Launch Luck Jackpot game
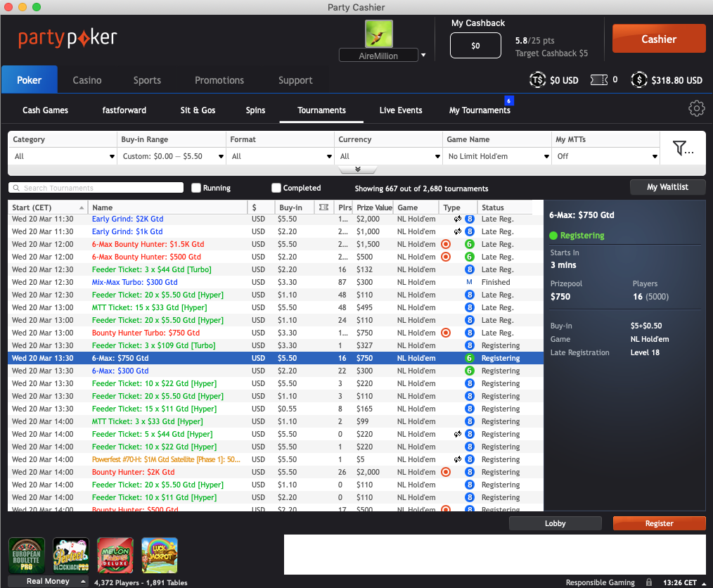The image size is (713, 588). [159, 555]
